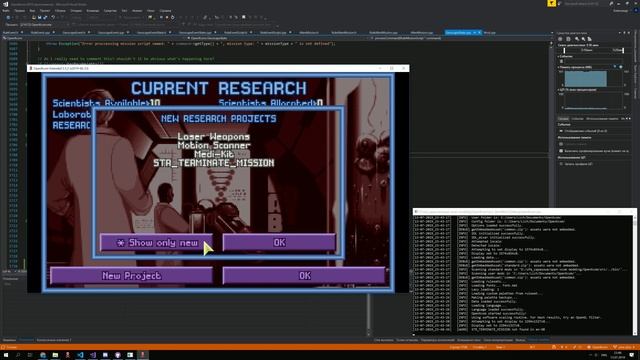Open the Вид menu in Visual Studio
Image resolution: width=640 pixels, height=360 pixels.
click(x=32, y=11)
